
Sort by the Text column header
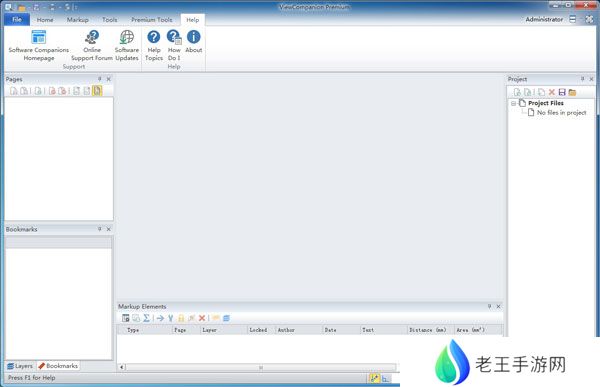point(384,330)
